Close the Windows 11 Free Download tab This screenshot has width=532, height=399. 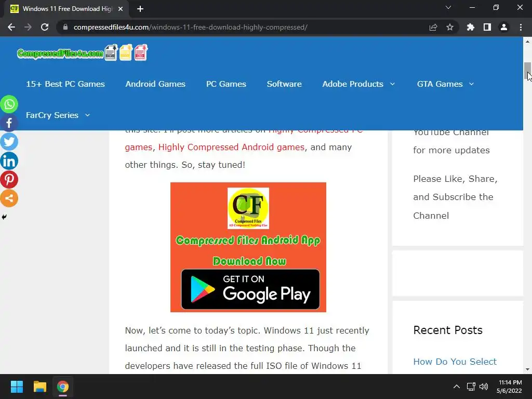[121, 9]
